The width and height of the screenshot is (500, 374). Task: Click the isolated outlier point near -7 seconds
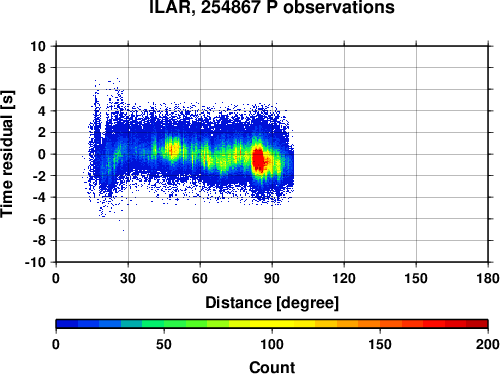tap(124, 230)
